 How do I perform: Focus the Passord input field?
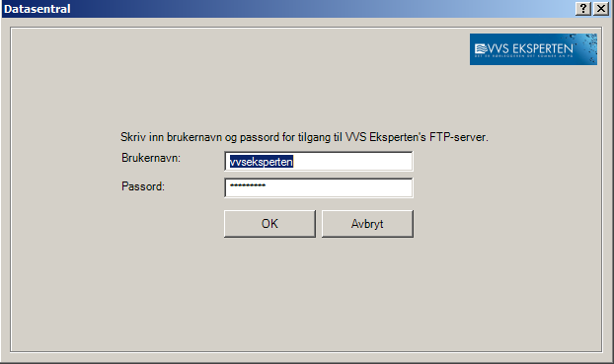pos(319,187)
